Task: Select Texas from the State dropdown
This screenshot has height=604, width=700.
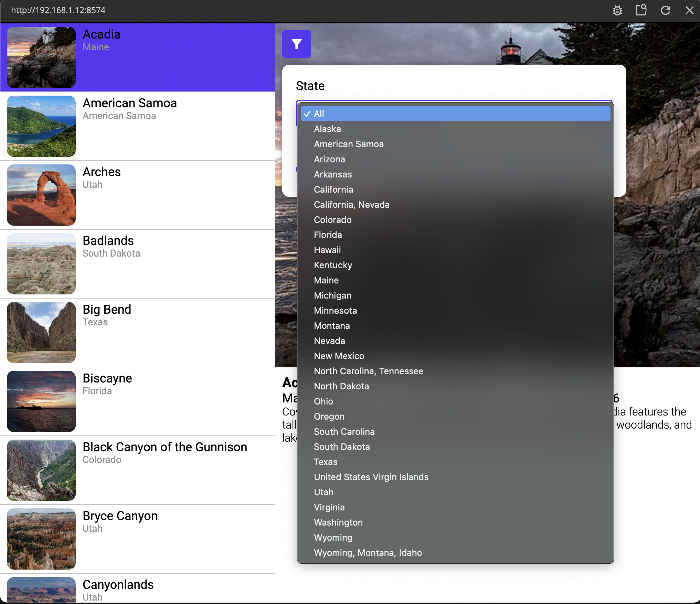Action: click(455, 462)
